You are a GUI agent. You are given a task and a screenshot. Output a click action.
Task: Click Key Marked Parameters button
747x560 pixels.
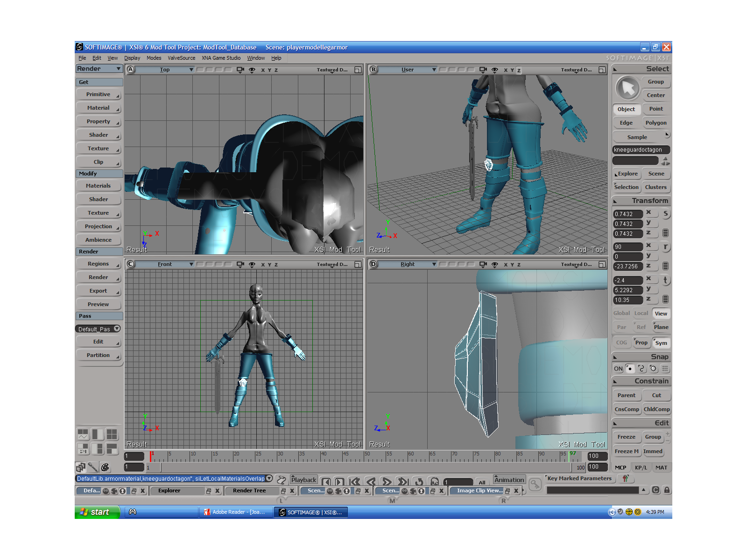579,478
